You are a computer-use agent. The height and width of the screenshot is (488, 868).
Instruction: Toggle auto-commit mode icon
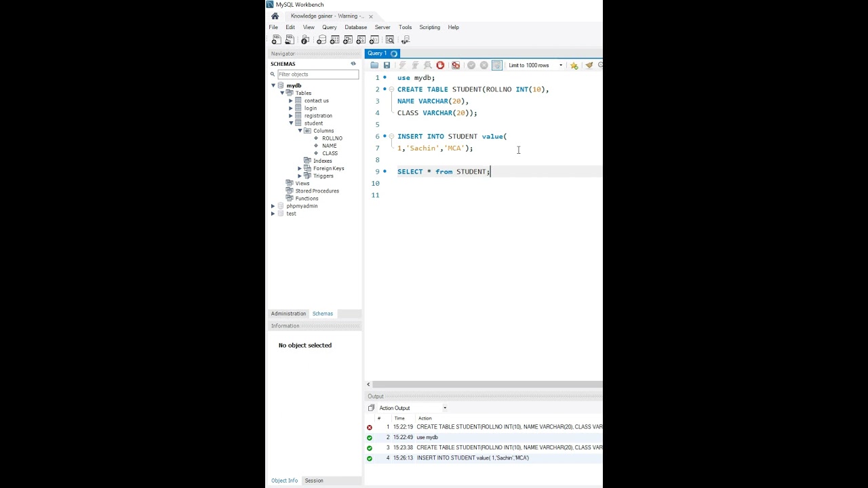pos(496,65)
